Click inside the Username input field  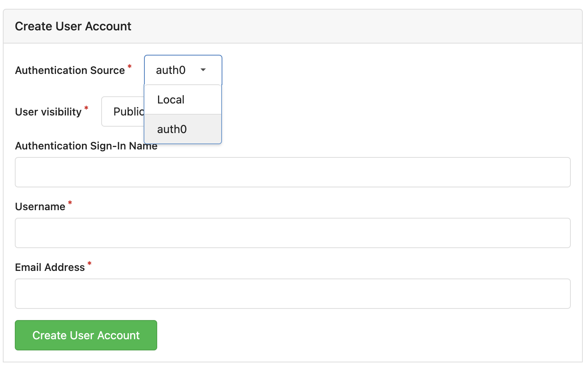point(292,233)
